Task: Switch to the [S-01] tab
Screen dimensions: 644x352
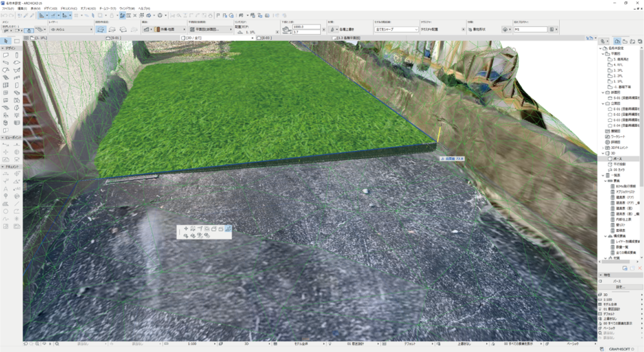Action: pos(114,38)
